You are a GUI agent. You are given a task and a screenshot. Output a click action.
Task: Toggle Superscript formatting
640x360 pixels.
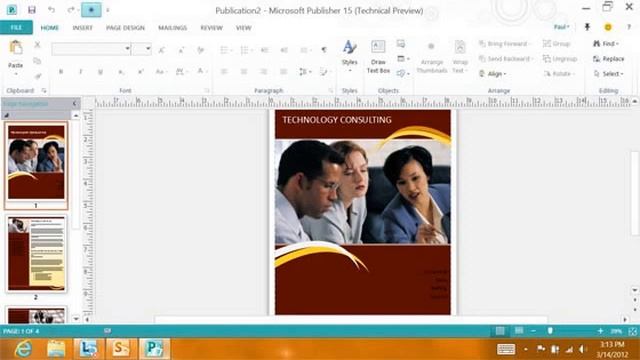click(x=140, y=72)
